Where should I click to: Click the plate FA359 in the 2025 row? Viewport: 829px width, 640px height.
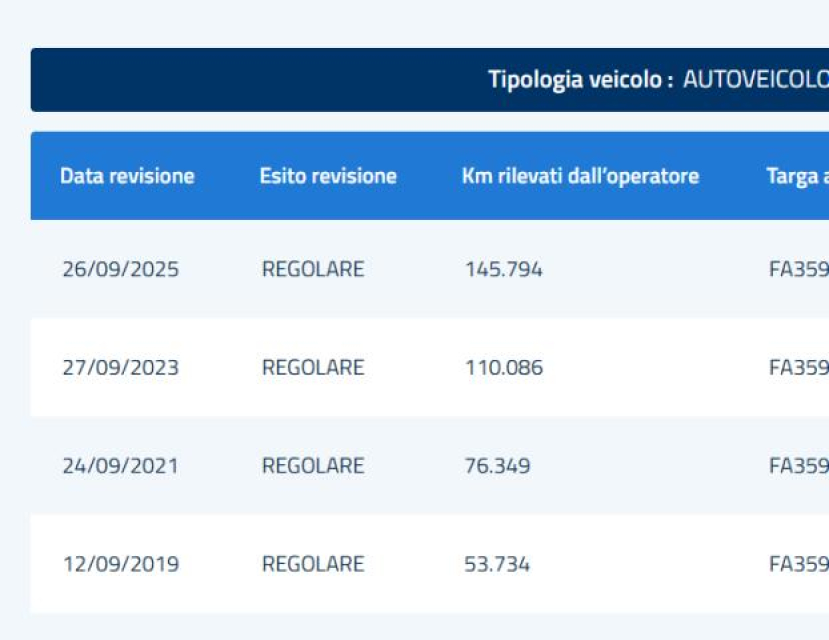(x=799, y=270)
